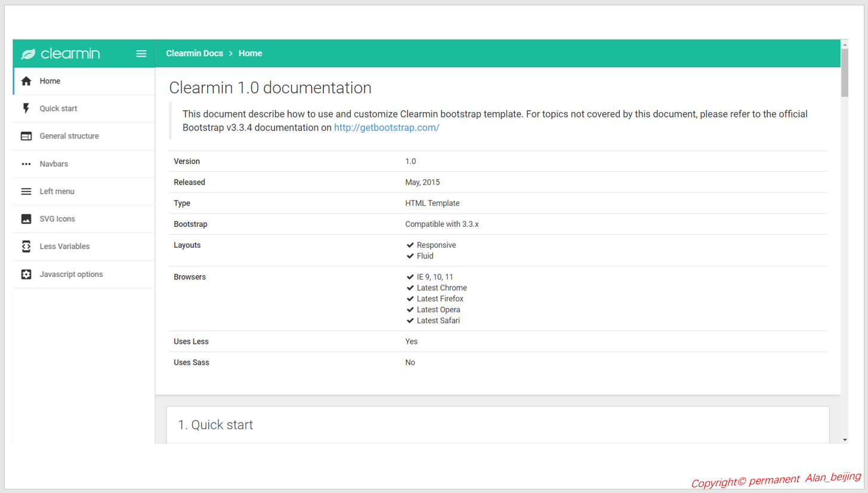Screen dimensions: 868x493
Task: Click the Compatible with 3.3.x value
Action: pyautogui.click(x=442, y=224)
